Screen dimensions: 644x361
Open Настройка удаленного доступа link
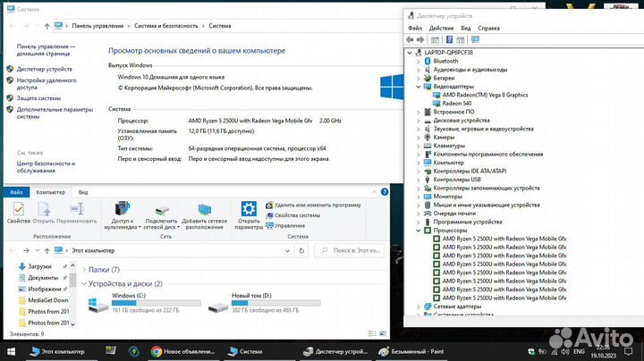[x=47, y=84]
